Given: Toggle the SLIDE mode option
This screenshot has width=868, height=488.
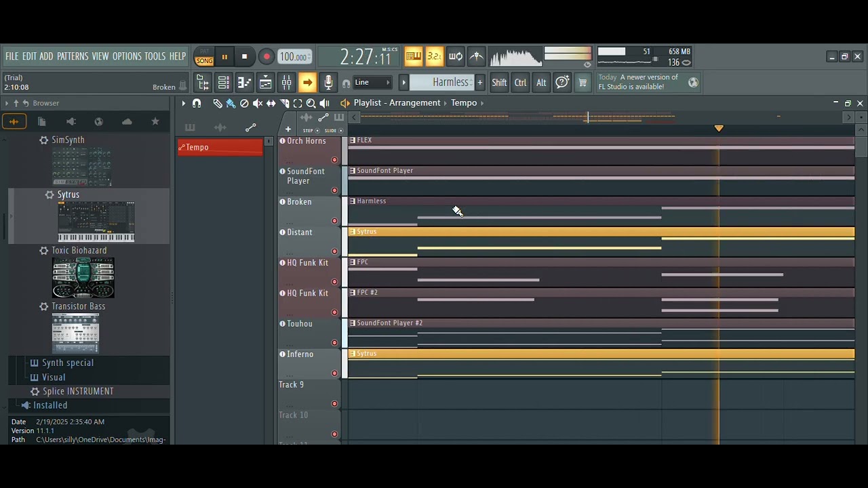Looking at the screenshot, I should (333, 130).
